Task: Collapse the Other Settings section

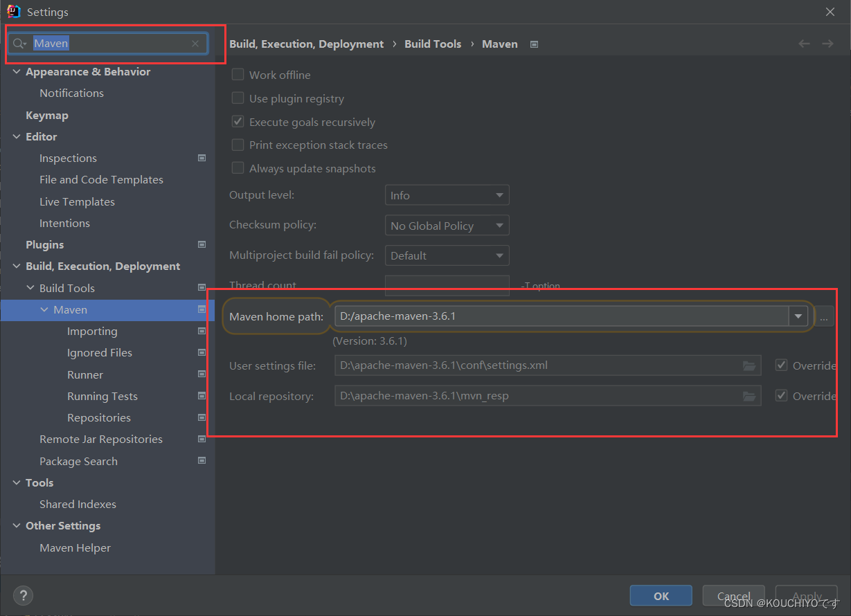Action: pos(17,526)
